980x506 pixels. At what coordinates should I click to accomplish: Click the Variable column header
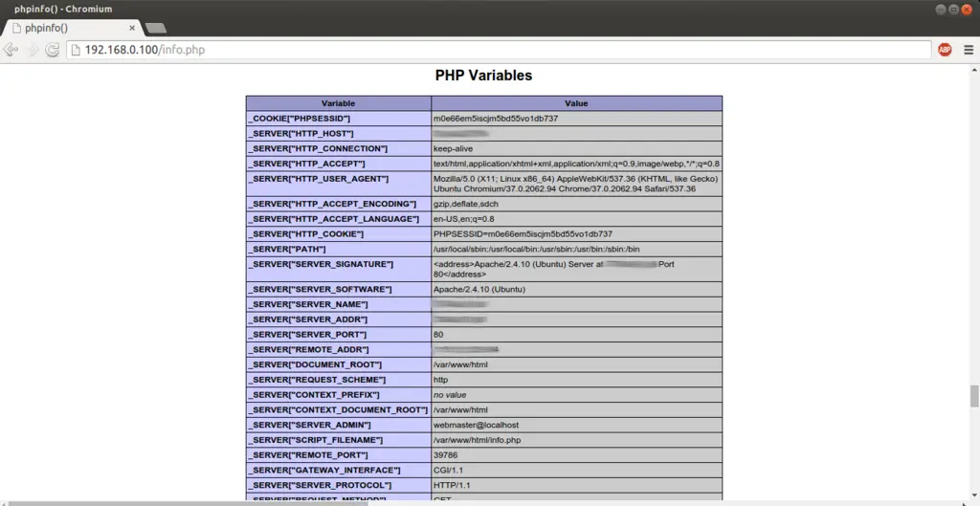tap(338, 103)
